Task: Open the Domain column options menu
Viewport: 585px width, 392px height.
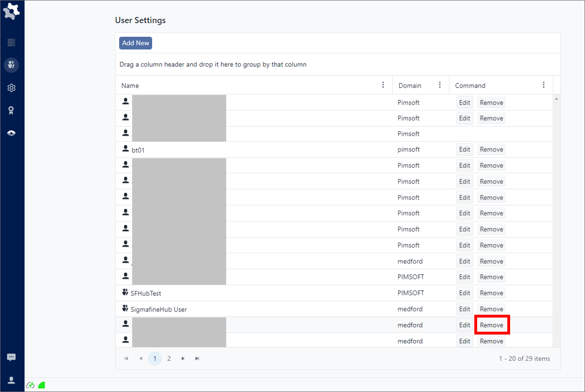Action: (440, 85)
